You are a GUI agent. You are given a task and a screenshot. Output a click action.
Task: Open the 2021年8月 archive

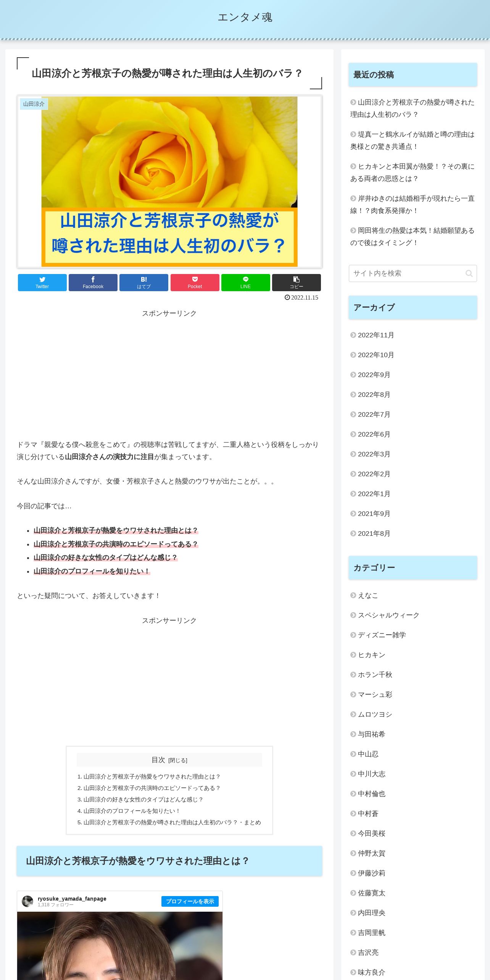(374, 534)
